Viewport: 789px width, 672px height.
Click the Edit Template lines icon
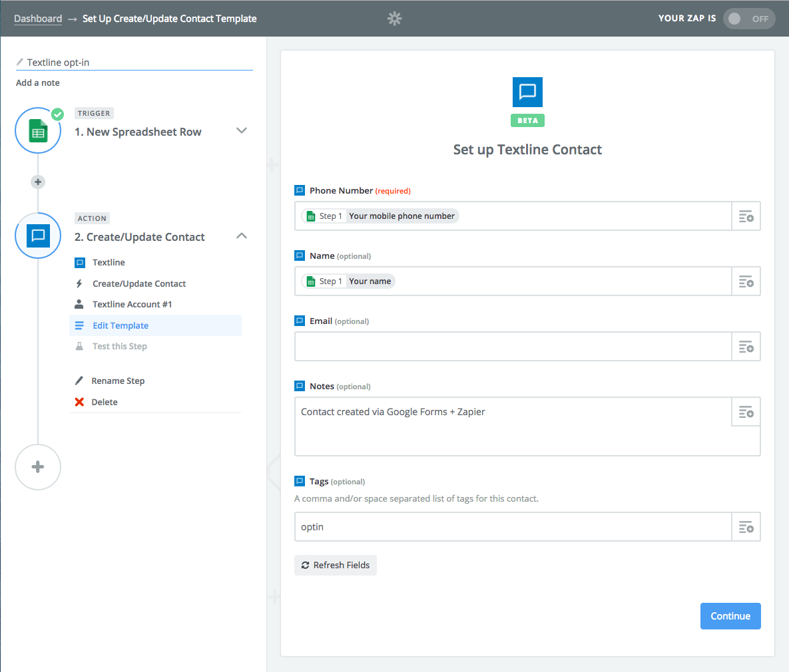coord(79,325)
